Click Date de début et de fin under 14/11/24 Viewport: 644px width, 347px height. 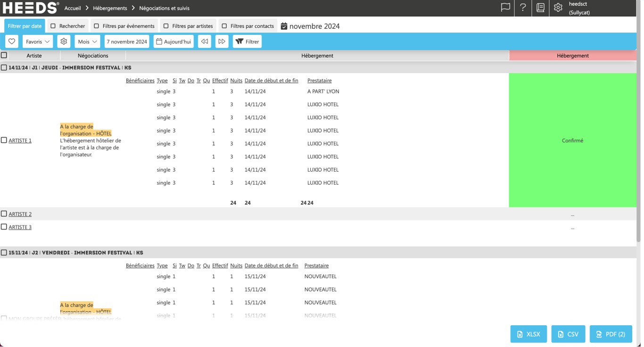pyautogui.click(x=272, y=81)
